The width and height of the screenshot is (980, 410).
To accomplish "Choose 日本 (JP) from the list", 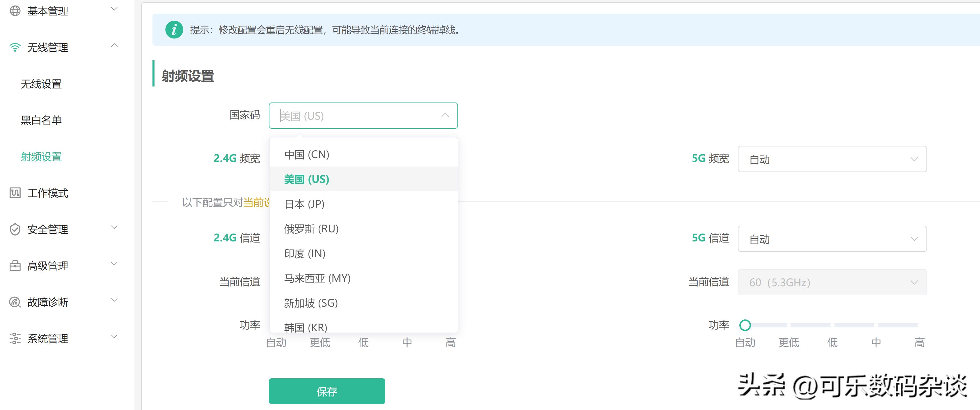I will [x=363, y=204].
